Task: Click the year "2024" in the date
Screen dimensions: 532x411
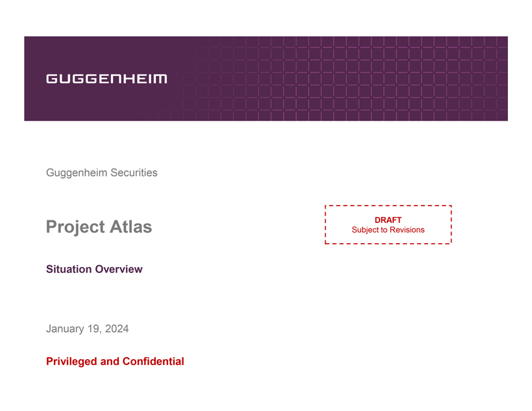Action: click(x=117, y=329)
